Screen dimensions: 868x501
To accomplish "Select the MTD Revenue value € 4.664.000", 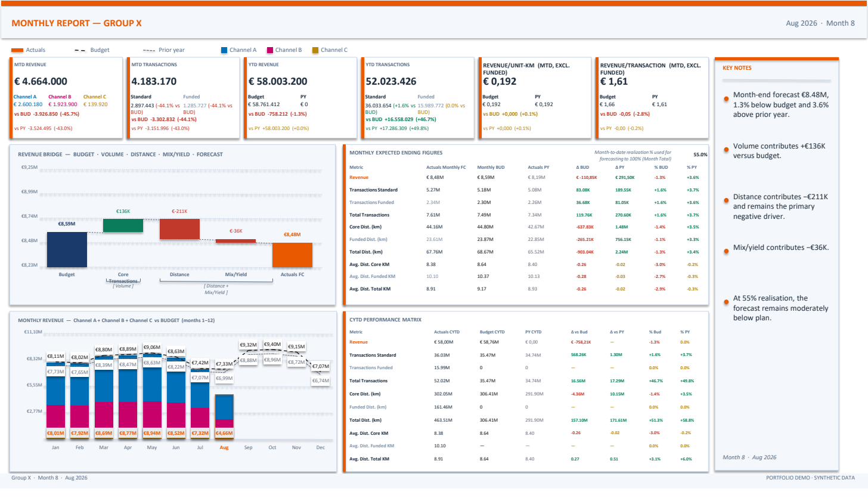I will [41, 82].
